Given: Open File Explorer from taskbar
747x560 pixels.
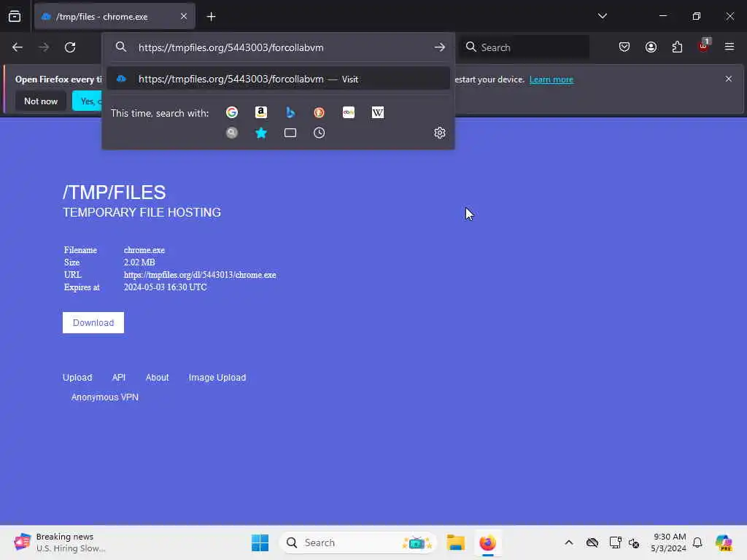Looking at the screenshot, I should coord(455,542).
